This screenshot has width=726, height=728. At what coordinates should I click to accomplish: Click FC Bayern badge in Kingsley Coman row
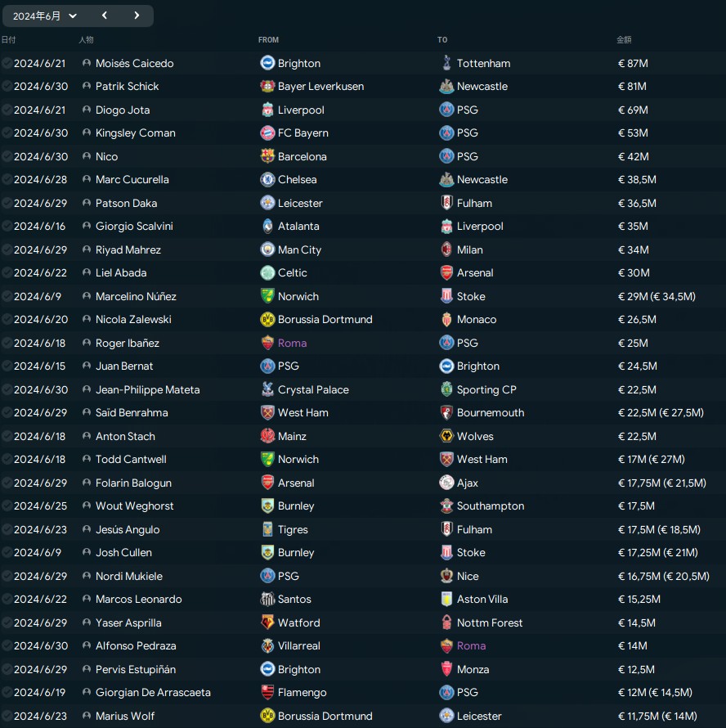click(x=267, y=133)
